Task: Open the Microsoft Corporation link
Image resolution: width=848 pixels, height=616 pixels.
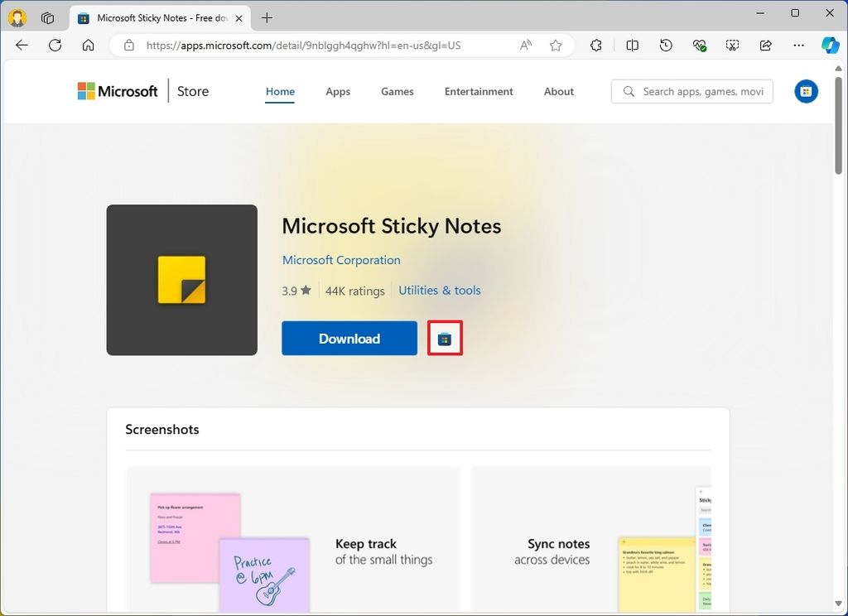Action: click(341, 260)
